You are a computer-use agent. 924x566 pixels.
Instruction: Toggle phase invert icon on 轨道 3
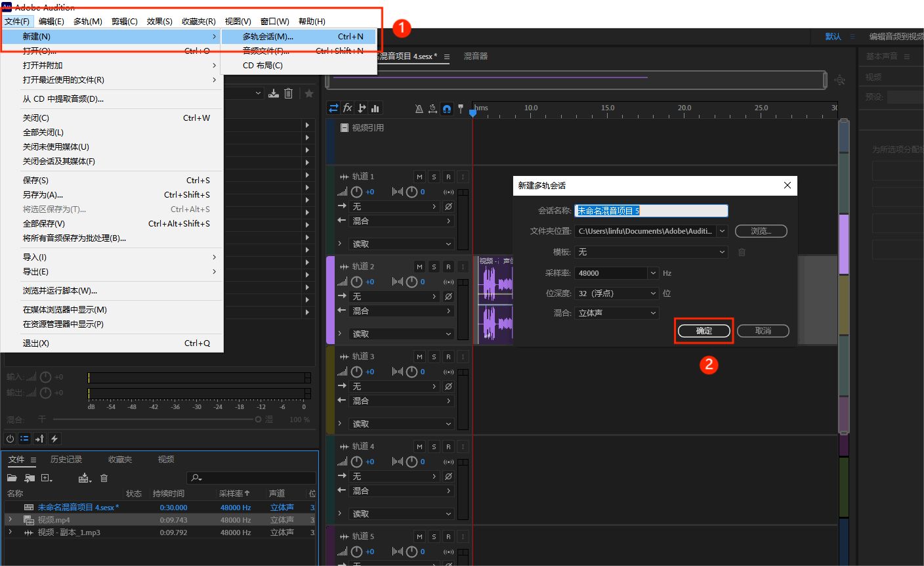pyautogui.click(x=448, y=386)
